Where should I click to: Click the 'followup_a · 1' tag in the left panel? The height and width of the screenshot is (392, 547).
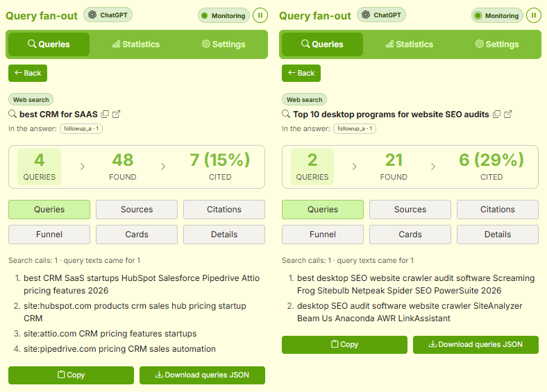tap(81, 128)
